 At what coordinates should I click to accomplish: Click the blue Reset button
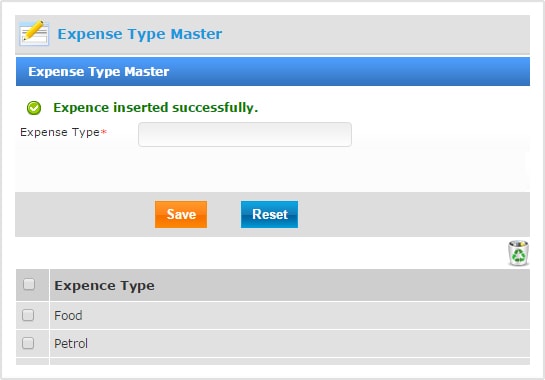(269, 214)
